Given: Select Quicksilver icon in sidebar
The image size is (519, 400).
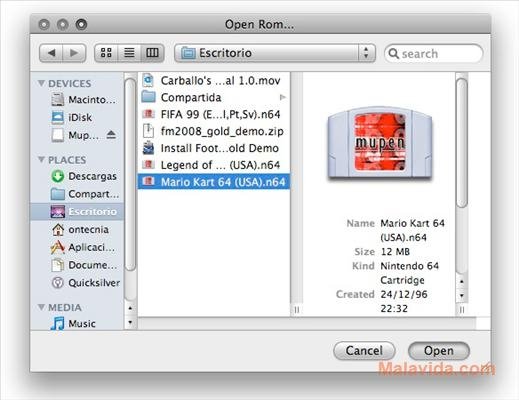Looking at the screenshot, I should (x=58, y=283).
